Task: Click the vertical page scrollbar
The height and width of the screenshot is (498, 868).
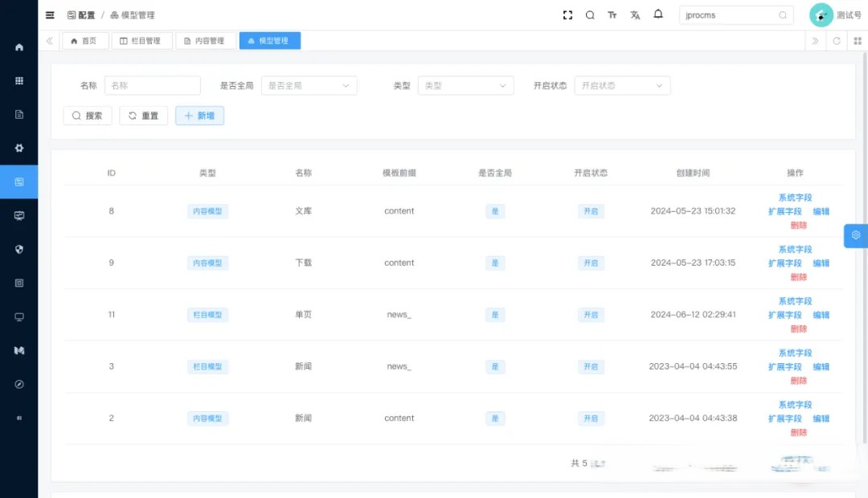Action: [x=865, y=249]
